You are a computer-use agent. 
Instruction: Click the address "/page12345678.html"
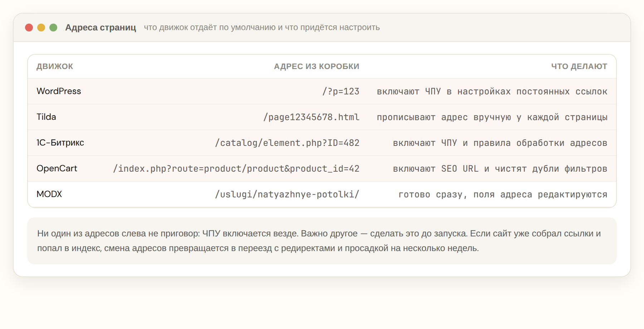[x=311, y=117]
